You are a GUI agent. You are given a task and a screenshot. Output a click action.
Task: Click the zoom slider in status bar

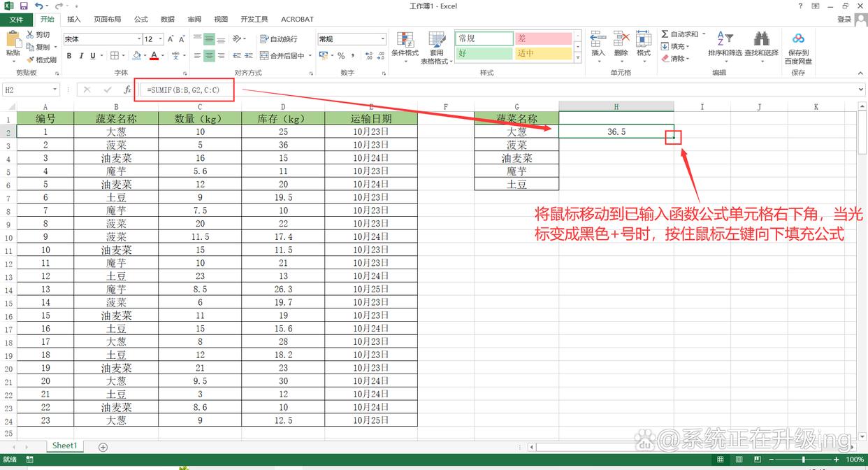803,460
